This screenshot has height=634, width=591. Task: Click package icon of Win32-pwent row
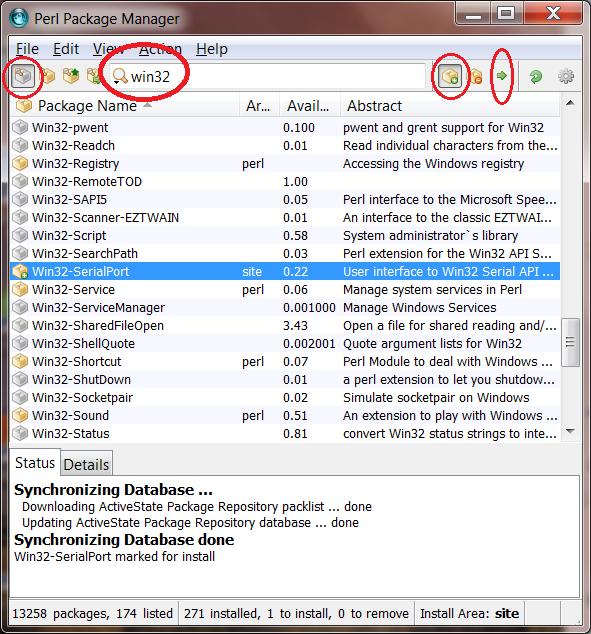(19, 127)
